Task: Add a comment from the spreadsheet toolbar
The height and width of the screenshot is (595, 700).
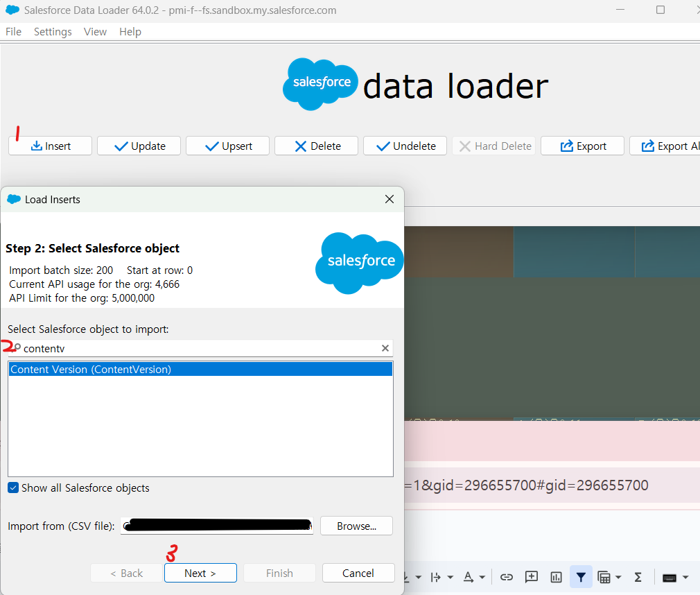Action: [x=532, y=577]
